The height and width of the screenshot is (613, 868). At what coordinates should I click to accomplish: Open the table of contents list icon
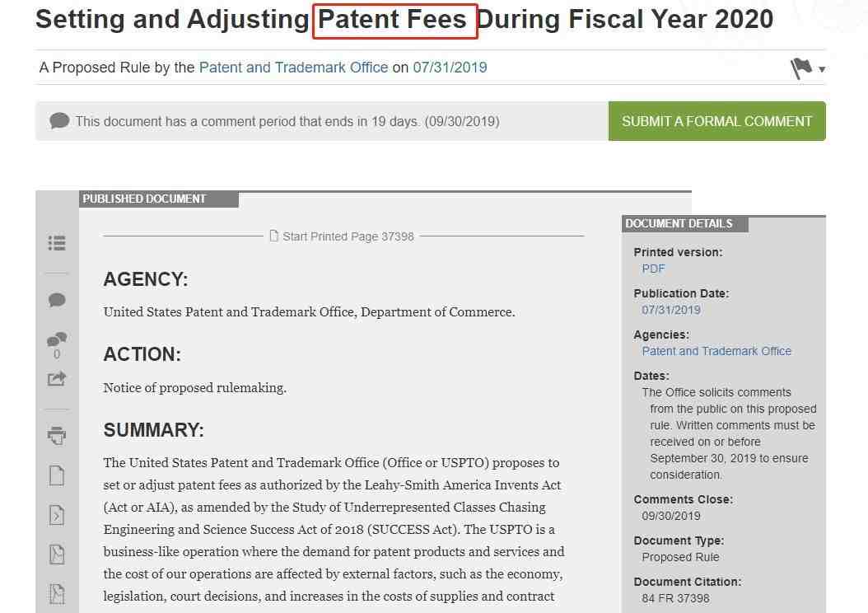pyautogui.click(x=57, y=243)
